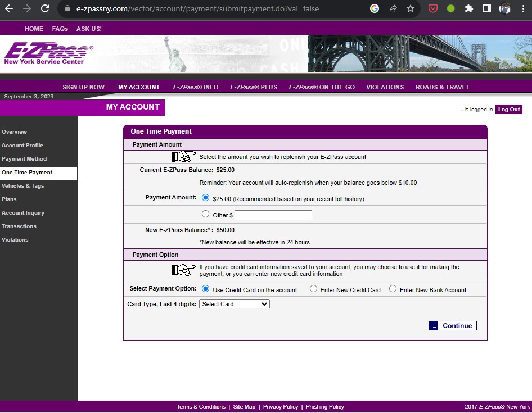532x413 pixels.
Task: Click the MY ACCOUNT purple heading banner
Action: pos(83,107)
